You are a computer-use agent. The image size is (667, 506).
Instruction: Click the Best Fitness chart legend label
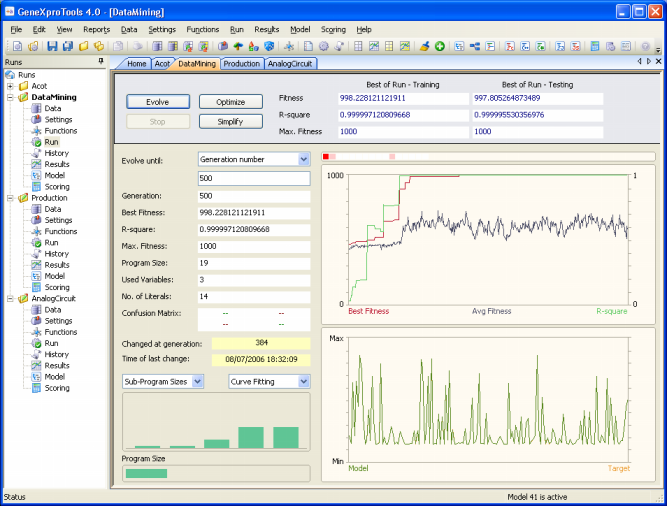pos(368,311)
